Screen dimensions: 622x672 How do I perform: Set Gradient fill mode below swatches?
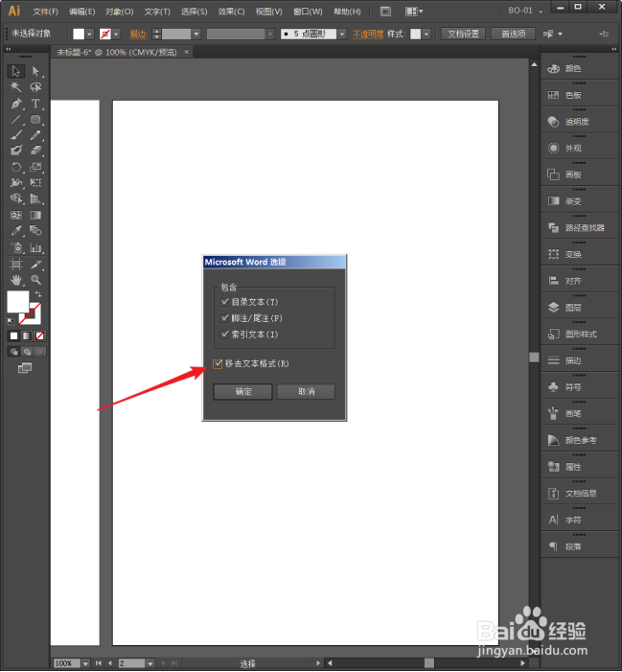point(27,336)
